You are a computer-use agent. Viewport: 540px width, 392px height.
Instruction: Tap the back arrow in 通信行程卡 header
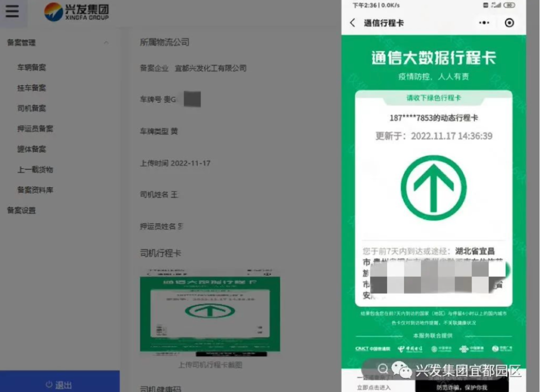(352, 23)
